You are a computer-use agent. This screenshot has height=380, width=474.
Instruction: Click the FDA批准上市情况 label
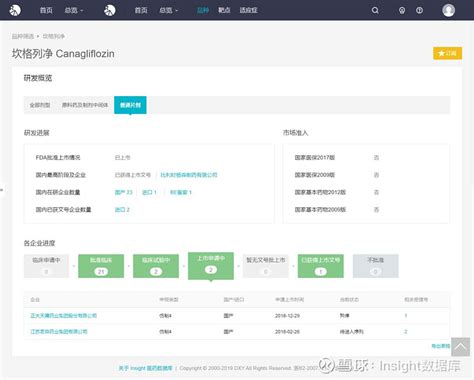(x=58, y=157)
